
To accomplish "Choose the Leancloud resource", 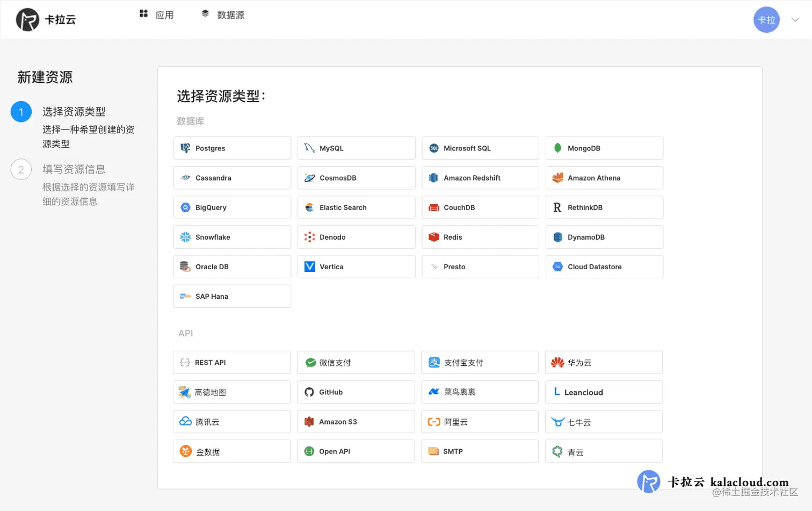I will [x=604, y=392].
